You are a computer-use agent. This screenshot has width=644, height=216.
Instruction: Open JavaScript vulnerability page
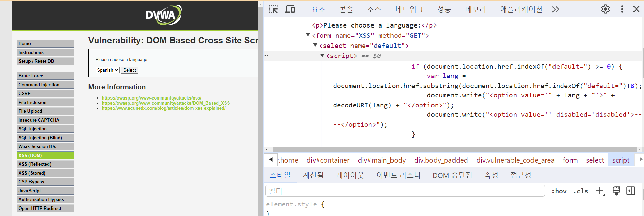tap(45, 191)
